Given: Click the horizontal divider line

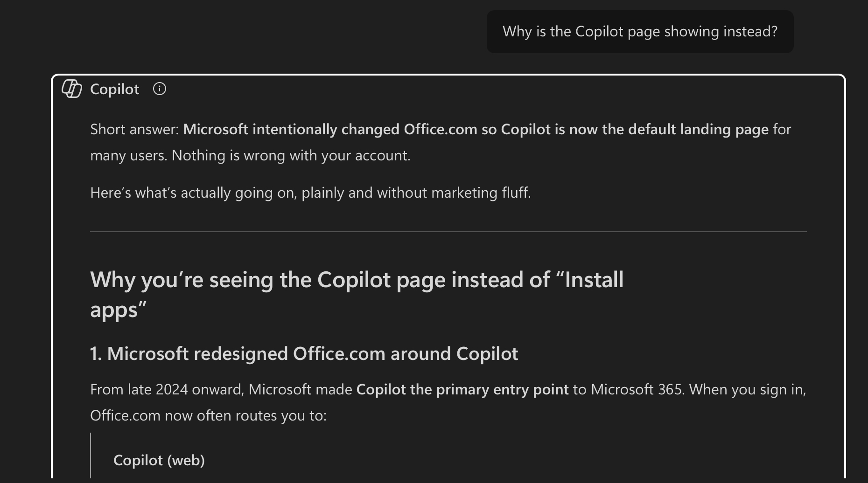Looking at the screenshot, I should pyautogui.click(x=448, y=232).
